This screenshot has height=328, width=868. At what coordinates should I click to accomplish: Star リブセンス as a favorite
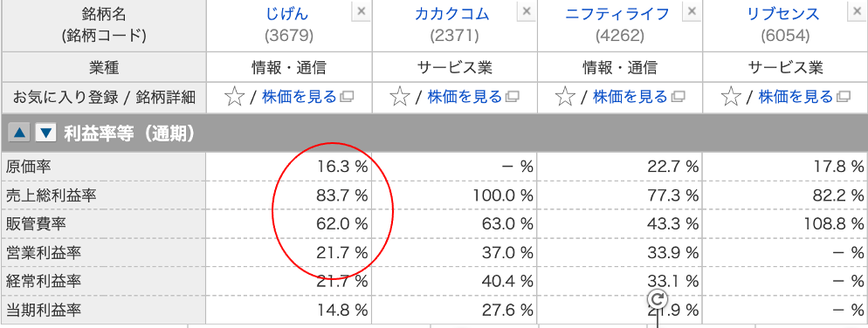coord(731,98)
